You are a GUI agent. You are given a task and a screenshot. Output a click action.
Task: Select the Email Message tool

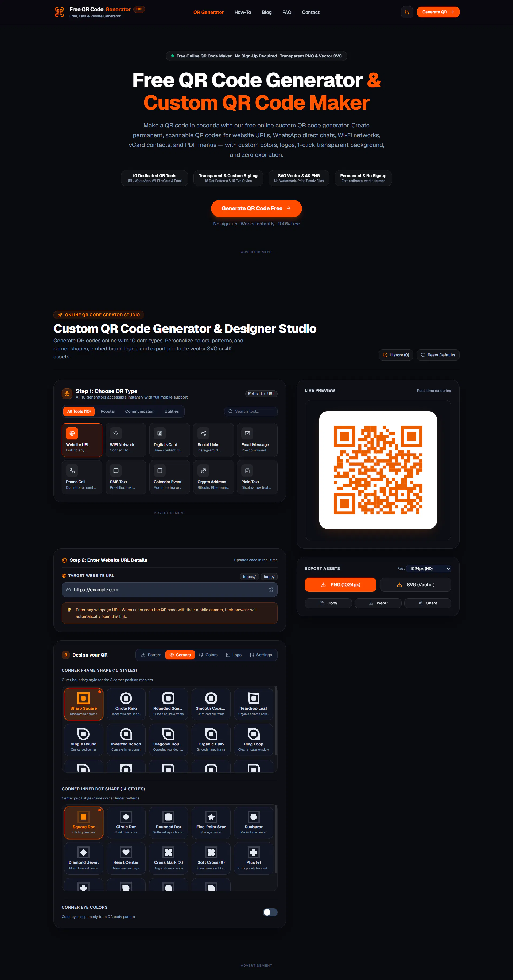(257, 440)
